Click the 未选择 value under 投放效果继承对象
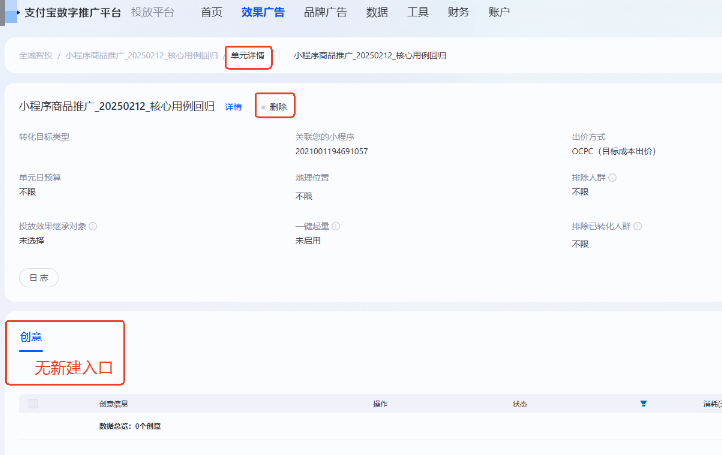This screenshot has height=455, width=722. coord(31,240)
